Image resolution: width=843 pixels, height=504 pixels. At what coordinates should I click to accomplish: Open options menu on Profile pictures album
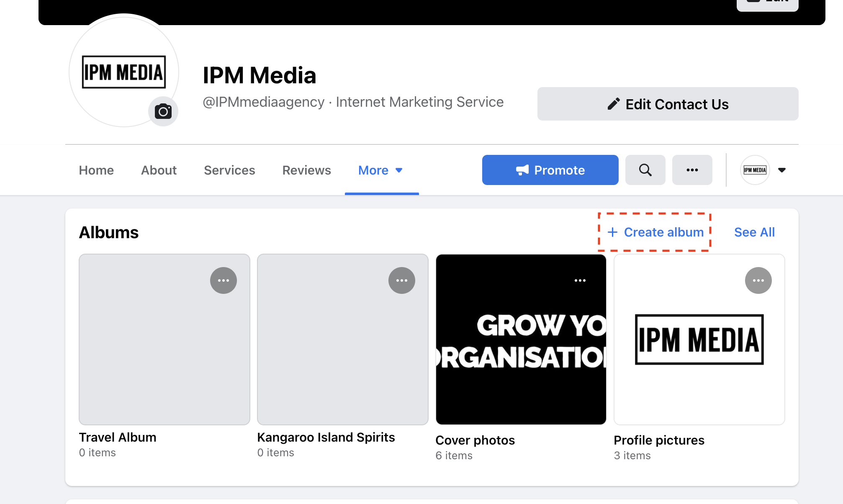tap(758, 280)
